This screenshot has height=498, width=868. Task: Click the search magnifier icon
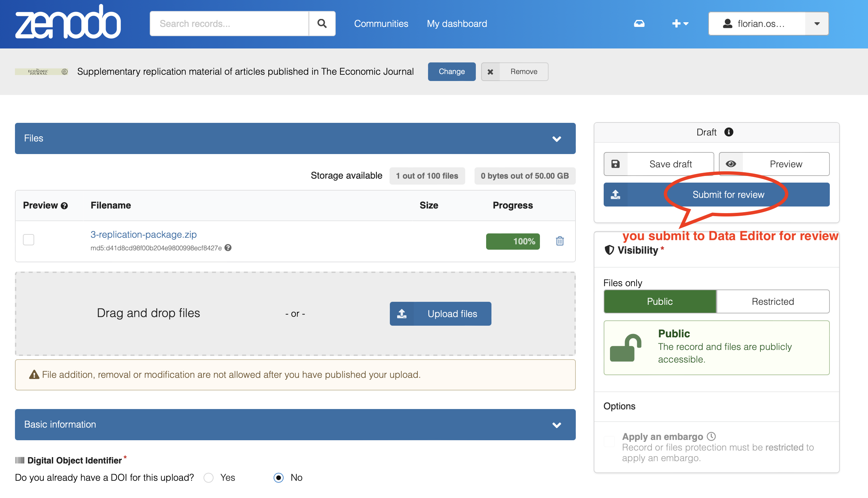(321, 24)
